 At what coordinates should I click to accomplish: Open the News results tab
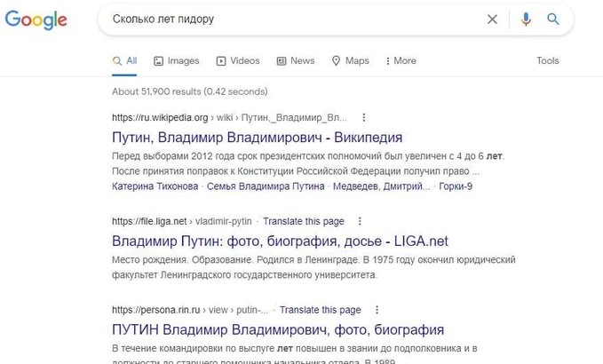coord(296,60)
